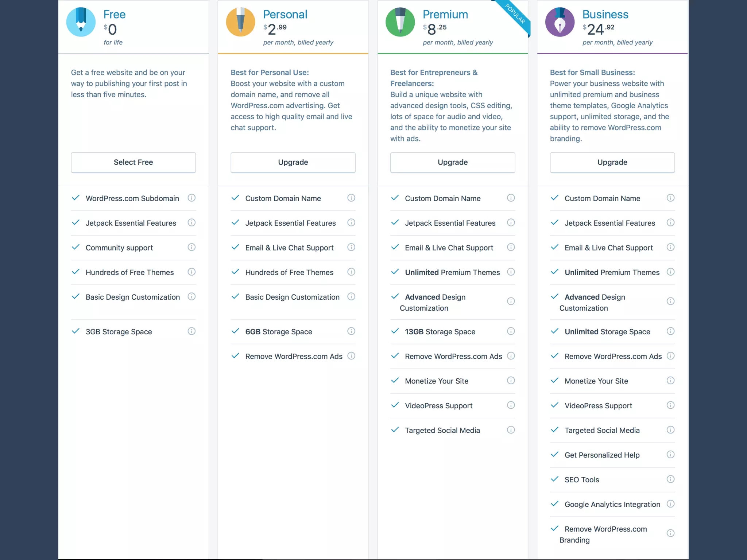Viewport: 747px width, 560px height.
Task: Click the Business plan fountain pen icon
Action: pos(560,22)
